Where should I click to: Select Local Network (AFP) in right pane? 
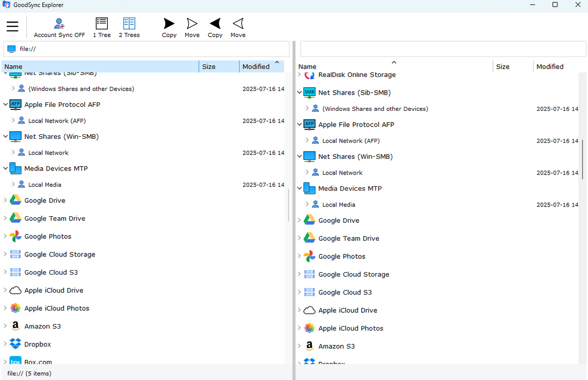click(351, 141)
